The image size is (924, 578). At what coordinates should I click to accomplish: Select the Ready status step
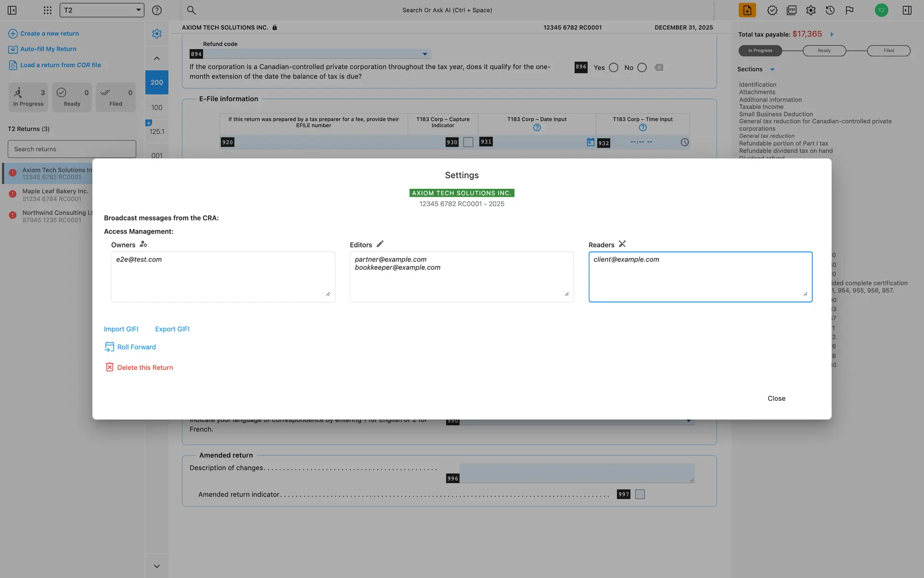[x=824, y=51]
